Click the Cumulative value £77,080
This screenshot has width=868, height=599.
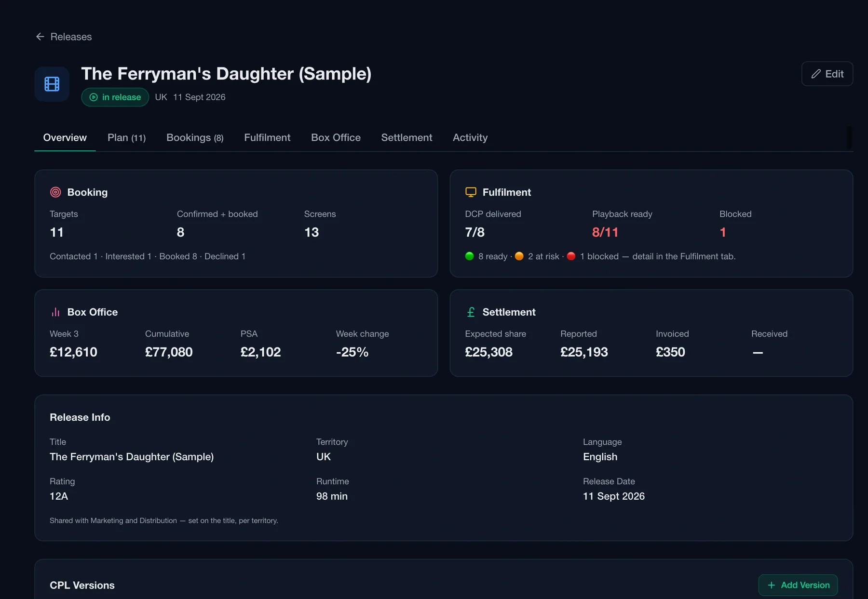169,352
